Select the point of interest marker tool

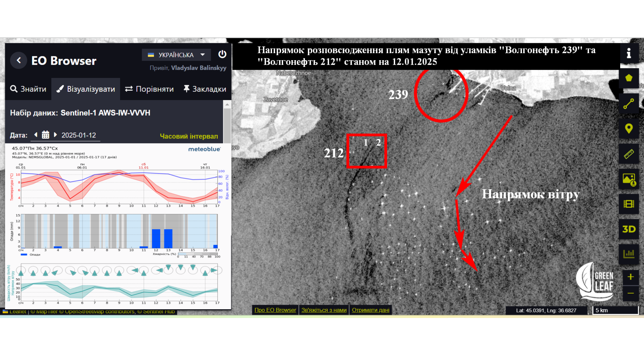pos(629,129)
